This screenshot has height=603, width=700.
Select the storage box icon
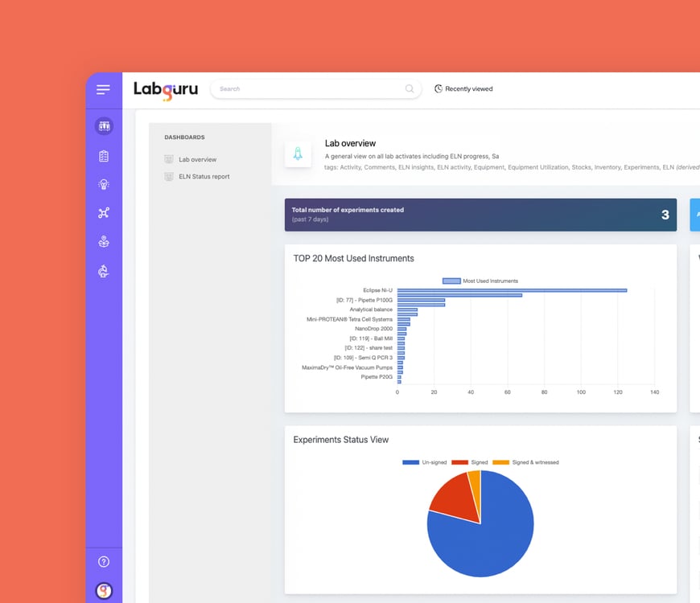point(103,241)
